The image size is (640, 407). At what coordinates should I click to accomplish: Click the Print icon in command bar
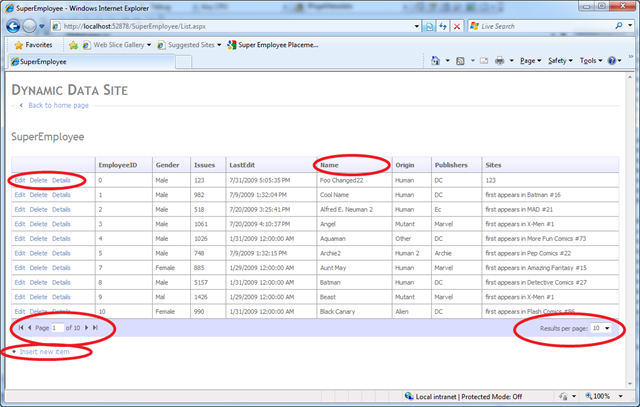point(498,61)
